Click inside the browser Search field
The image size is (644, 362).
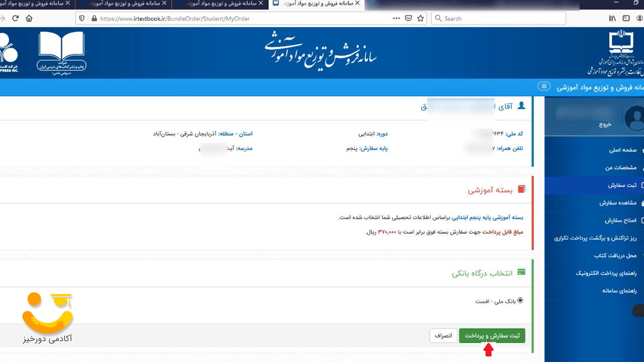(x=498, y=18)
